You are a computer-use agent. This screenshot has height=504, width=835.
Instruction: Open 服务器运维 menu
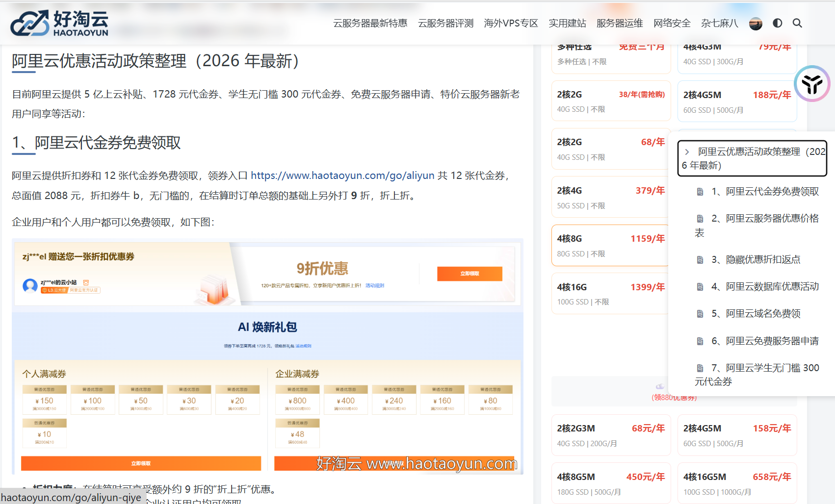pos(620,23)
